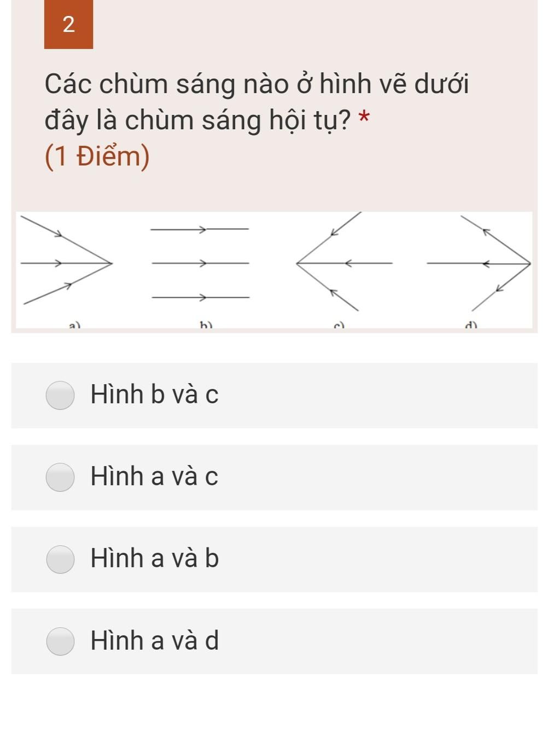Click the orange question number 2 badge
560x730 pixels.
[x=68, y=24]
